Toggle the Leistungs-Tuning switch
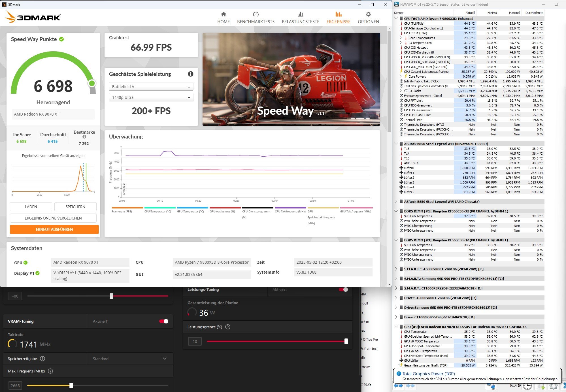566x392 pixels. pyautogui.click(x=343, y=289)
